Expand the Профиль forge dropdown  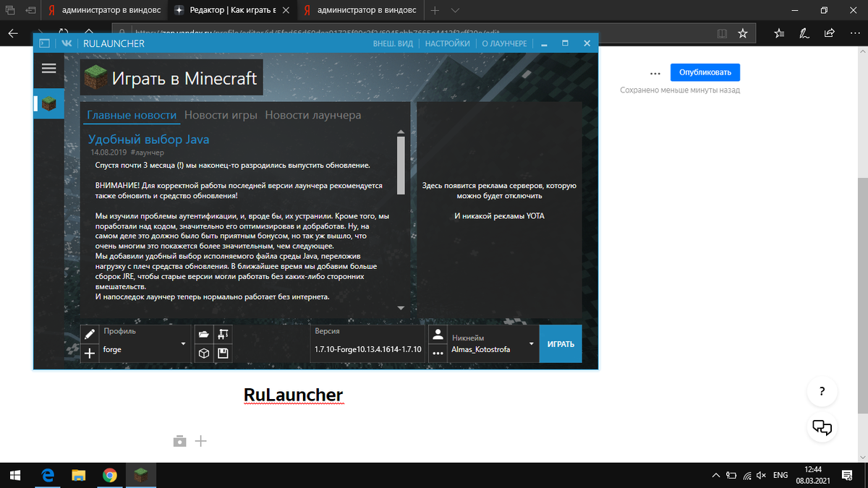click(x=183, y=344)
